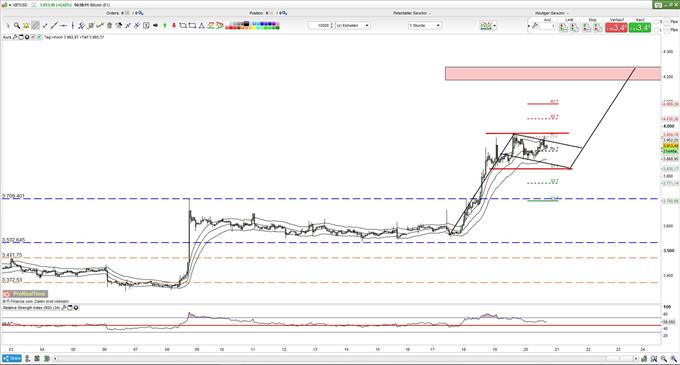Click the Anz order quantity field

548,26
